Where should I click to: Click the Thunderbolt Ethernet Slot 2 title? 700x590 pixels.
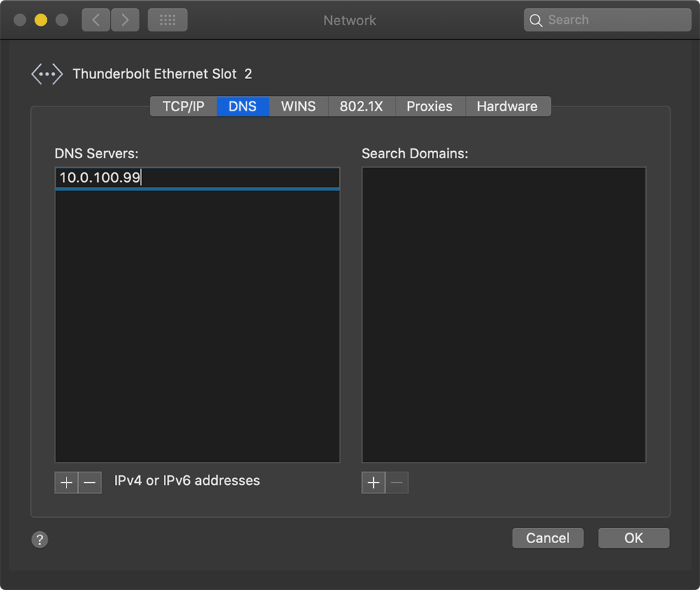[x=162, y=73]
